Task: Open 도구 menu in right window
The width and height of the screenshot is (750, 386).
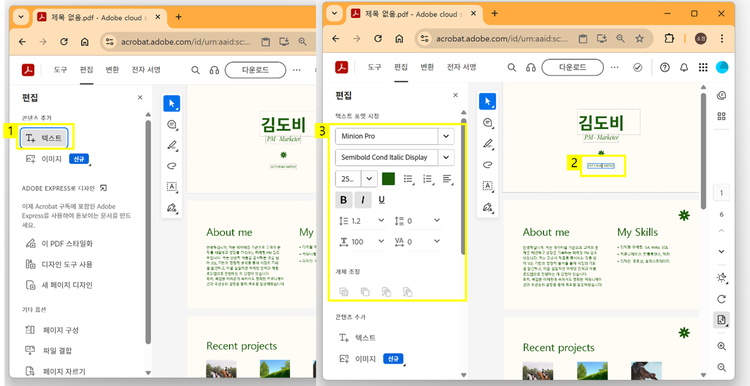Action: pyautogui.click(x=375, y=67)
